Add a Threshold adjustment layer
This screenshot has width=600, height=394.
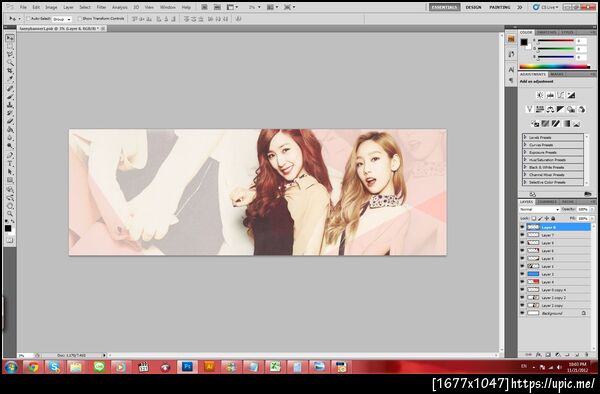[x=556, y=124]
